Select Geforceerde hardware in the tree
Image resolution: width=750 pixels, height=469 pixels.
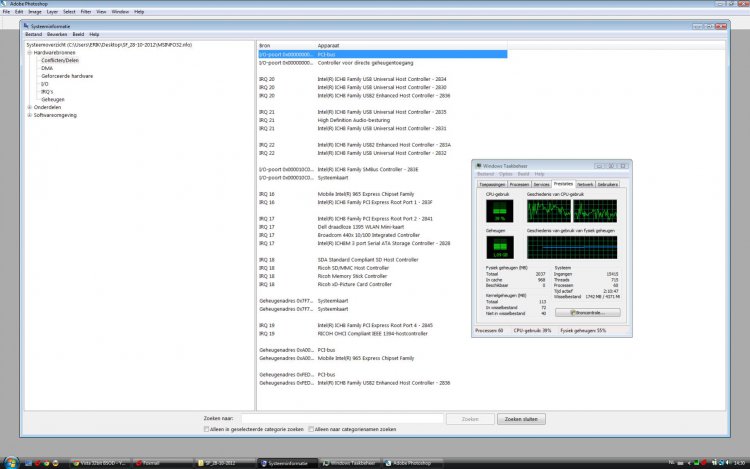tap(67, 76)
